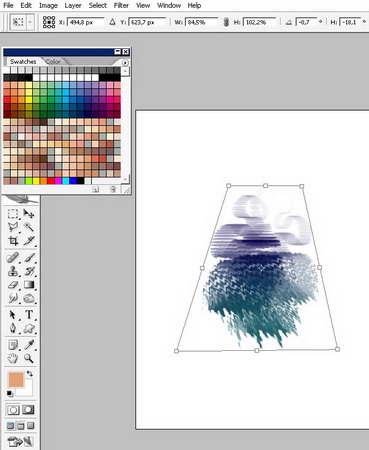Select the Hand tool
Image resolution: width=369 pixels, height=450 pixels.
point(13,358)
